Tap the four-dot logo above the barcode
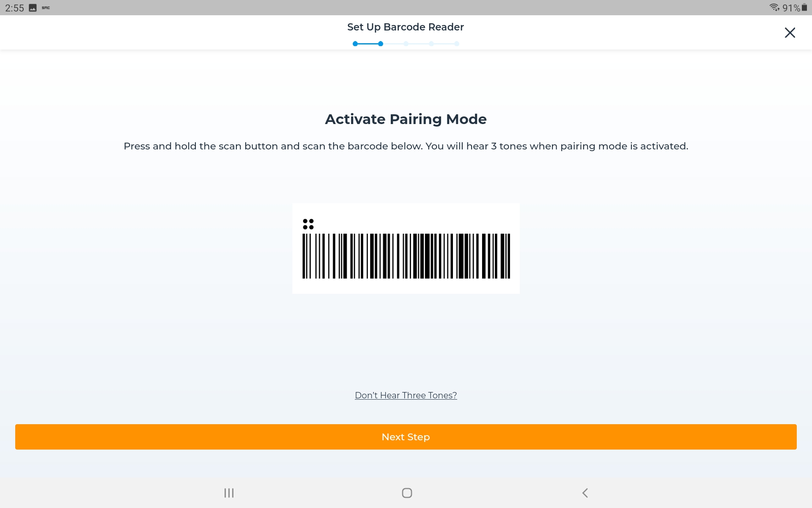Image resolution: width=812 pixels, height=508 pixels. (x=308, y=224)
